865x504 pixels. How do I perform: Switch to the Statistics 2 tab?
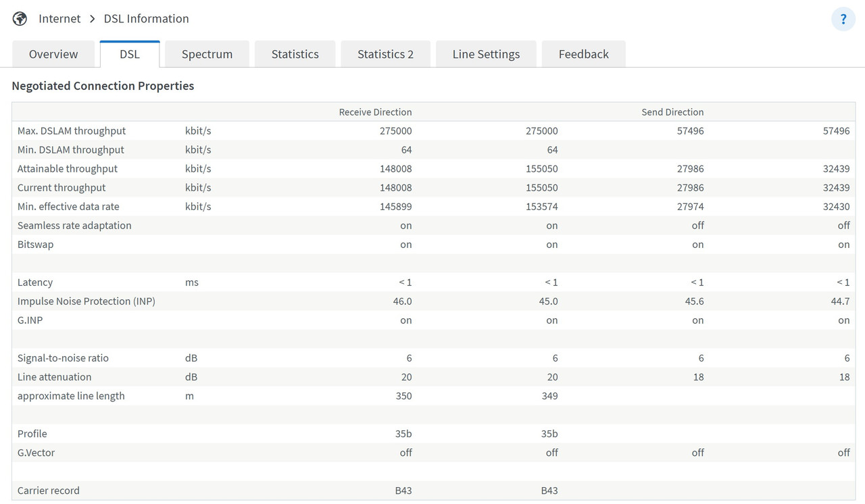coord(385,54)
